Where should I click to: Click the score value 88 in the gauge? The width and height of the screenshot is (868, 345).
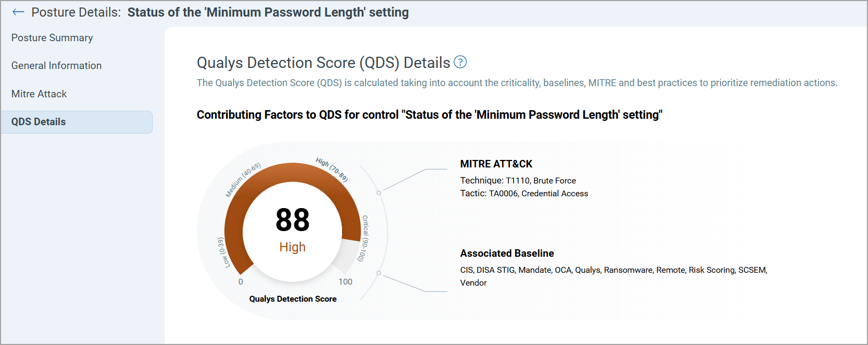[292, 220]
